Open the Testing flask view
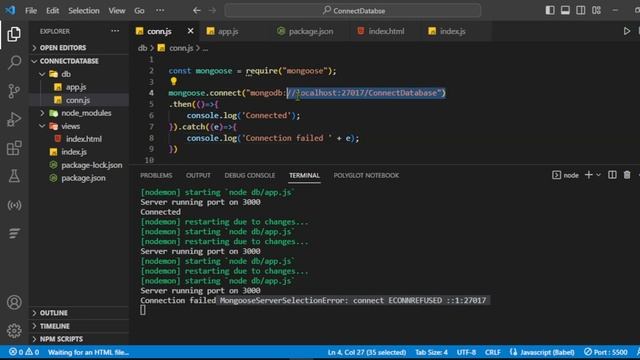640x360 pixels. pos(14,176)
